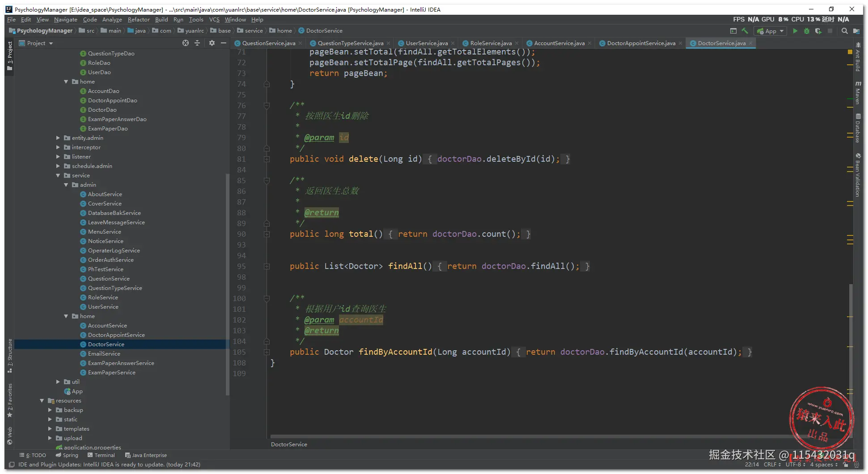Change the UTF-8 file encoding
The width and height of the screenshot is (868, 474).
point(796,465)
